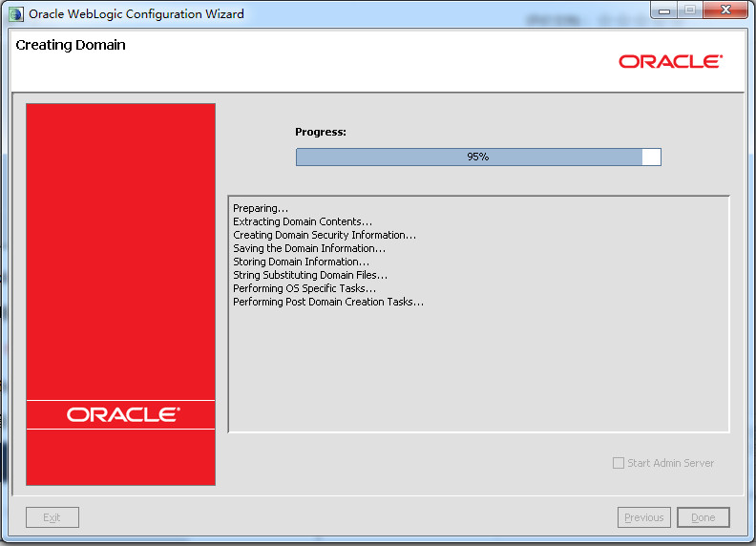The image size is (756, 546).
Task: Click the "Oracle WebLogic Configuration Wizard" title text
Action: tap(136, 14)
